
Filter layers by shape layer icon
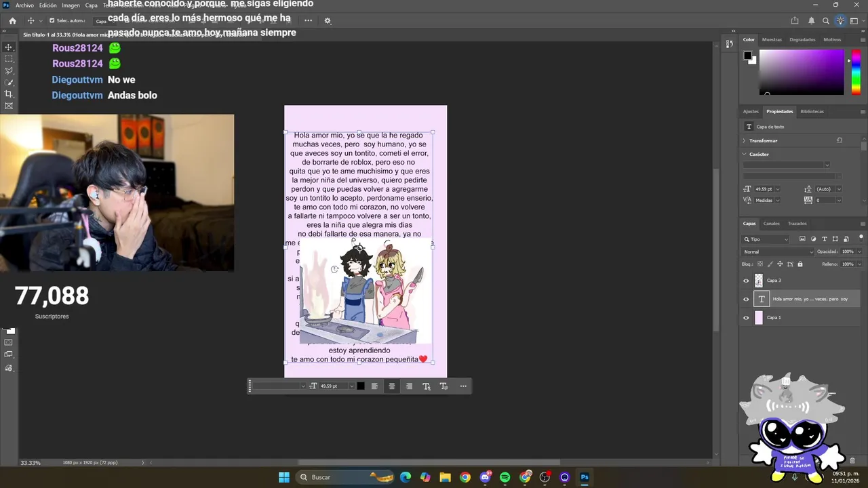pyautogui.click(x=835, y=239)
